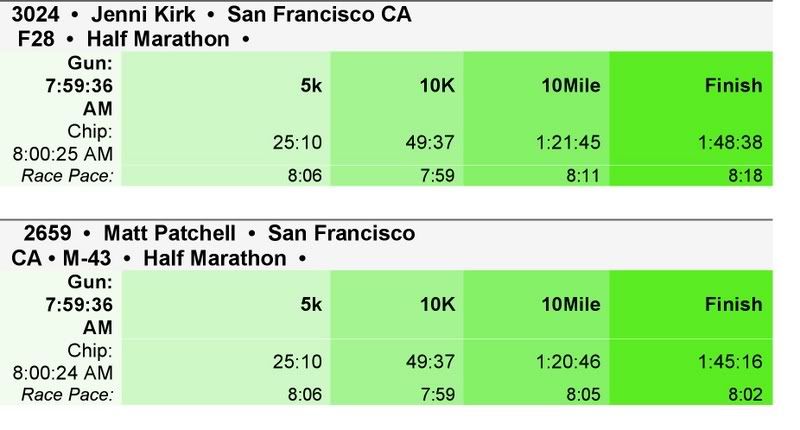The image size is (800, 430).
Task: Select Matt Patchell's 10K time 49:37
Action: (430, 362)
